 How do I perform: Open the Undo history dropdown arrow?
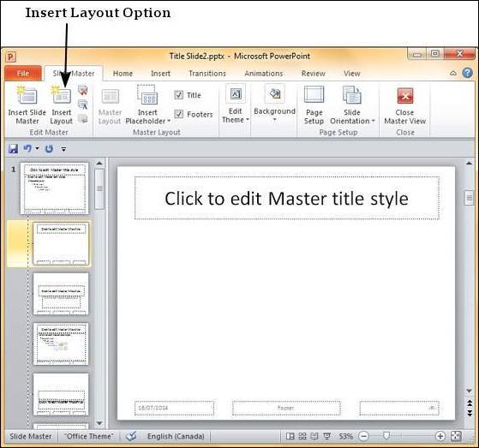pyautogui.click(x=37, y=149)
